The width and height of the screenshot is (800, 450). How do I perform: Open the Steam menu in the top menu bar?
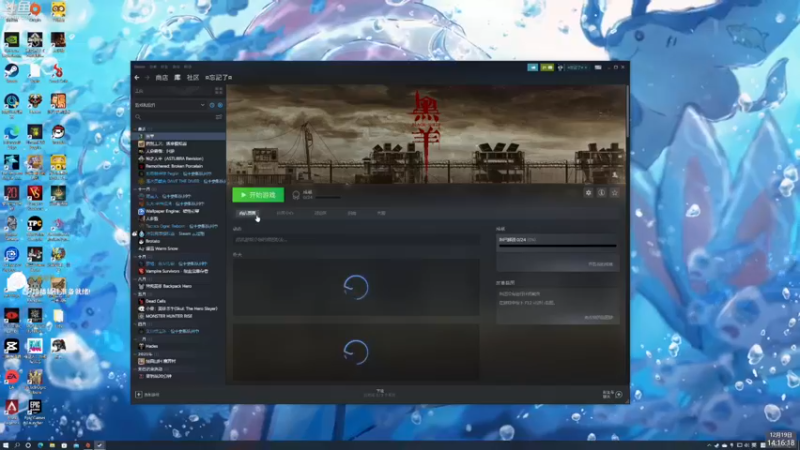139,67
